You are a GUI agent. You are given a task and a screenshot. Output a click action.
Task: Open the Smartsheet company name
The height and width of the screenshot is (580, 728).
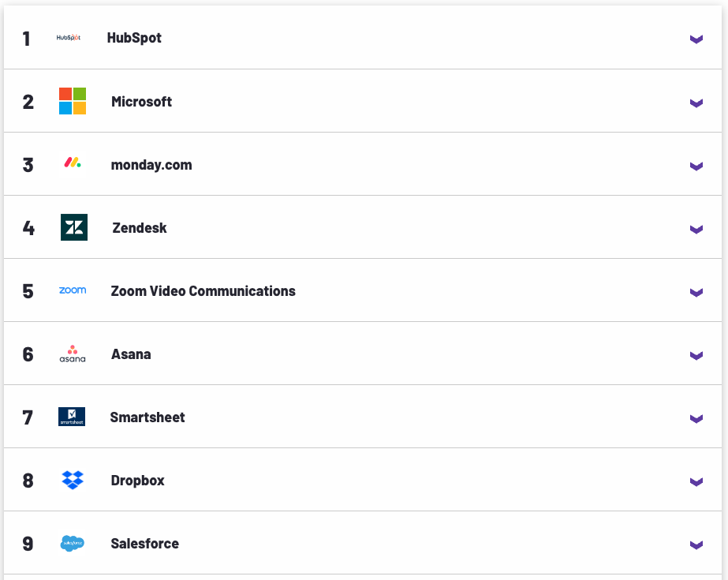[147, 417]
